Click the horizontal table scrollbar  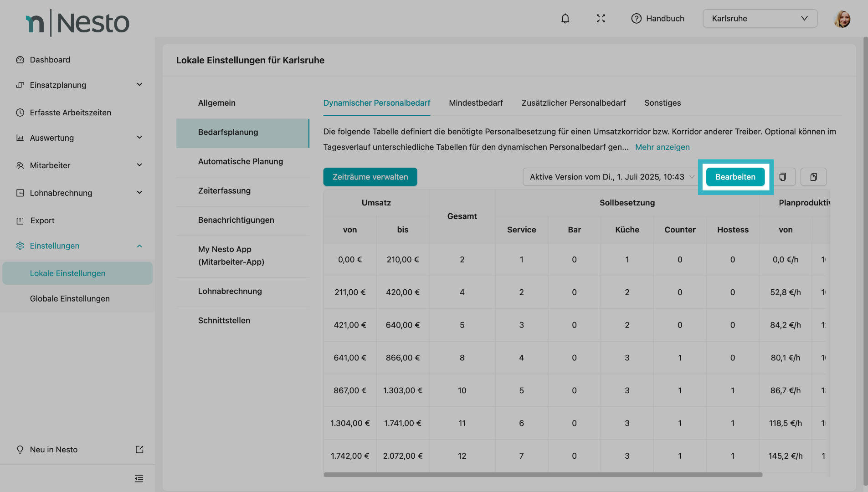click(542, 475)
